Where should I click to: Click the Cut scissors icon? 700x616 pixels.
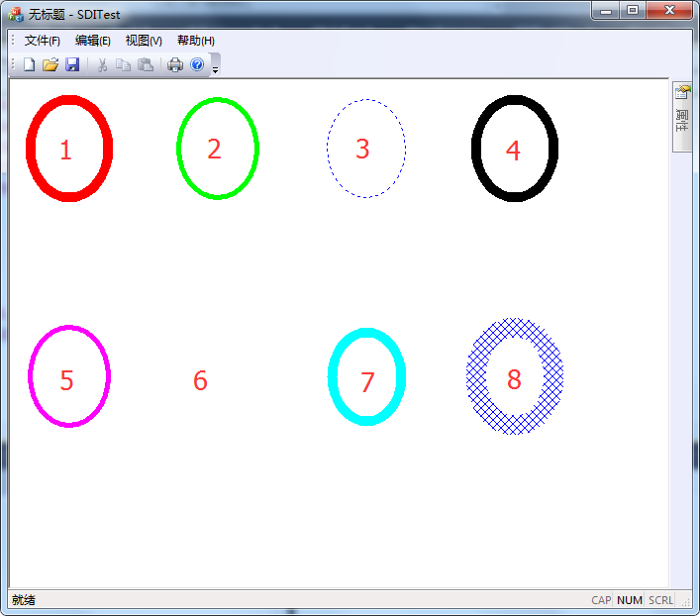[x=102, y=64]
